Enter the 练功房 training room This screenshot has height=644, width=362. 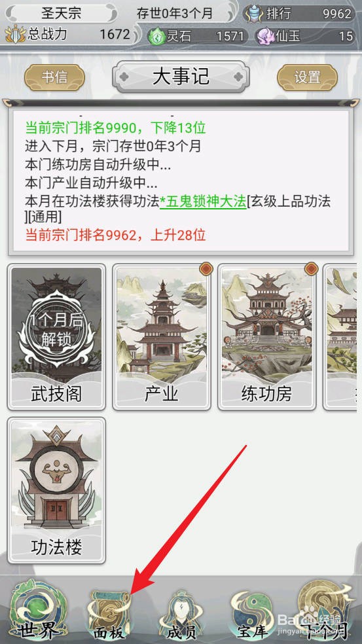tap(266, 337)
